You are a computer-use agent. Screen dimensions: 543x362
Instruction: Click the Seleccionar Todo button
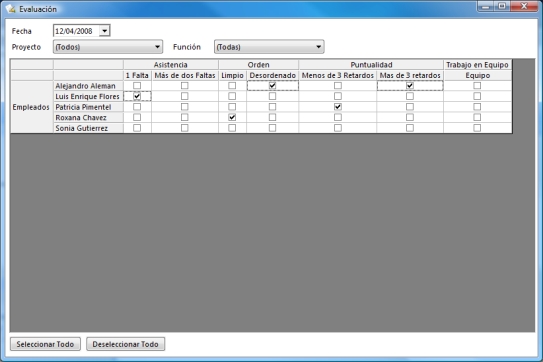click(x=45, y=344)
